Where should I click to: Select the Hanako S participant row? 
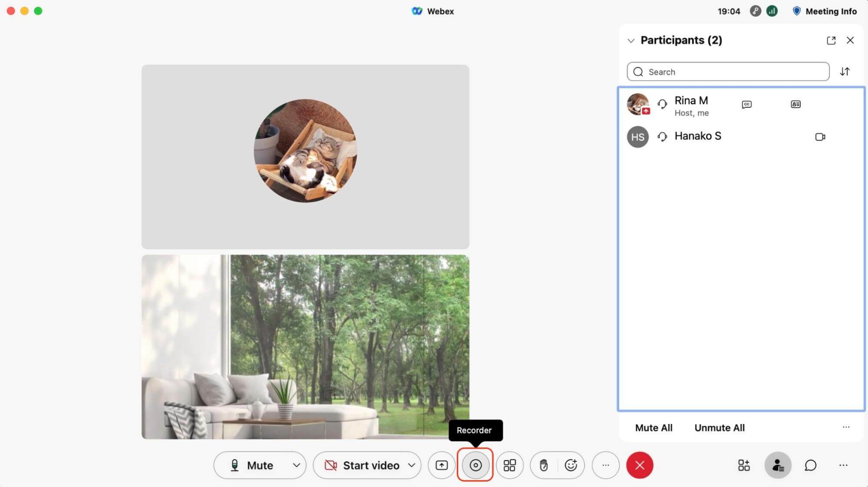pyautogui.click(x=741, y=137)
